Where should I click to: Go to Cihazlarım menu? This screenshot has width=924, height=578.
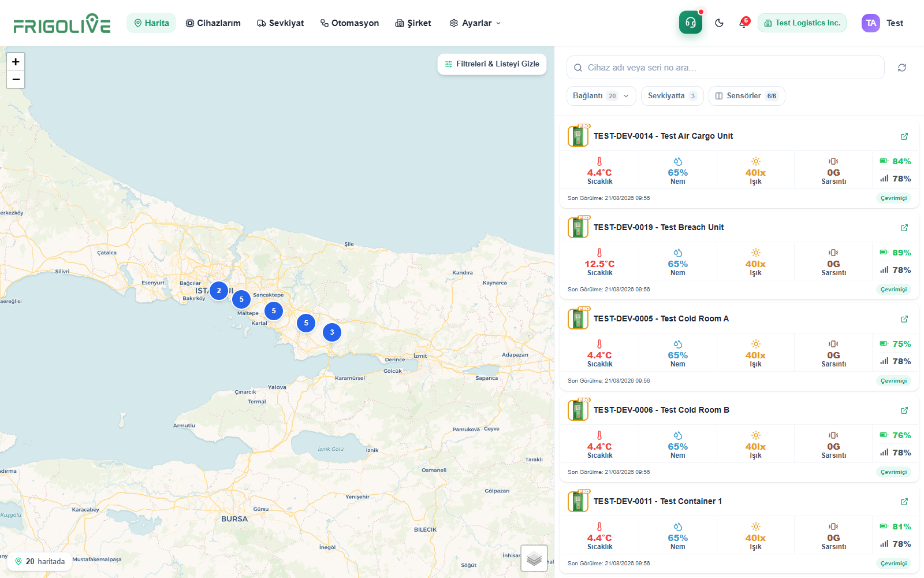tap(213, 23)
